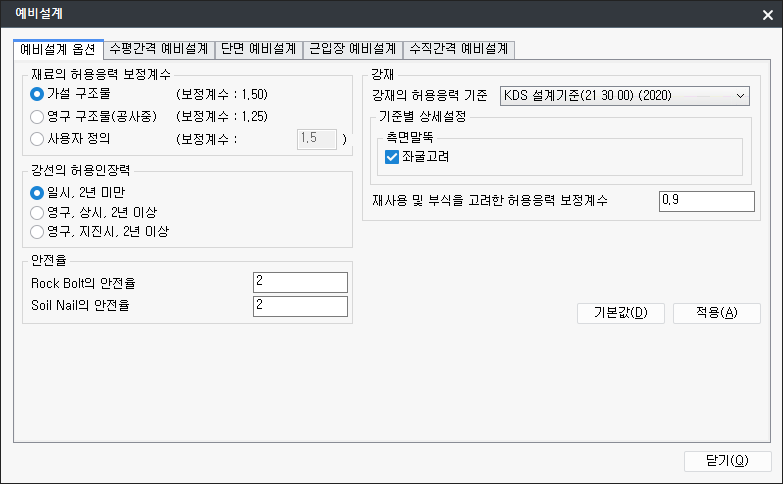The height and width of the screenshot is (484, 783).
Task: Choose 영구, 지진시, 2년 이상 option
Action: click(38, 232)
